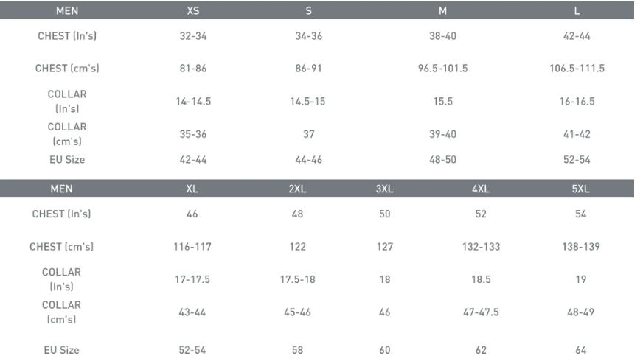Select the 35-36 collar cm value

point(192,134)
